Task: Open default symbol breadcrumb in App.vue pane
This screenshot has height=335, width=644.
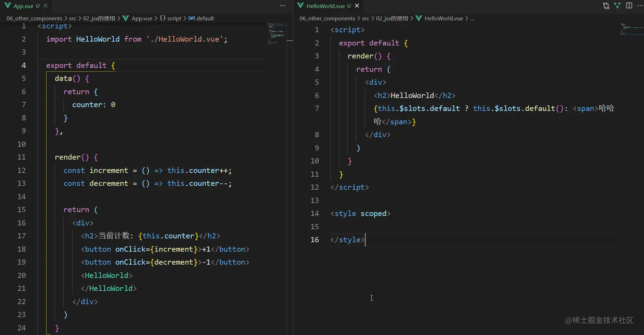Action: (x=201, y=18)
